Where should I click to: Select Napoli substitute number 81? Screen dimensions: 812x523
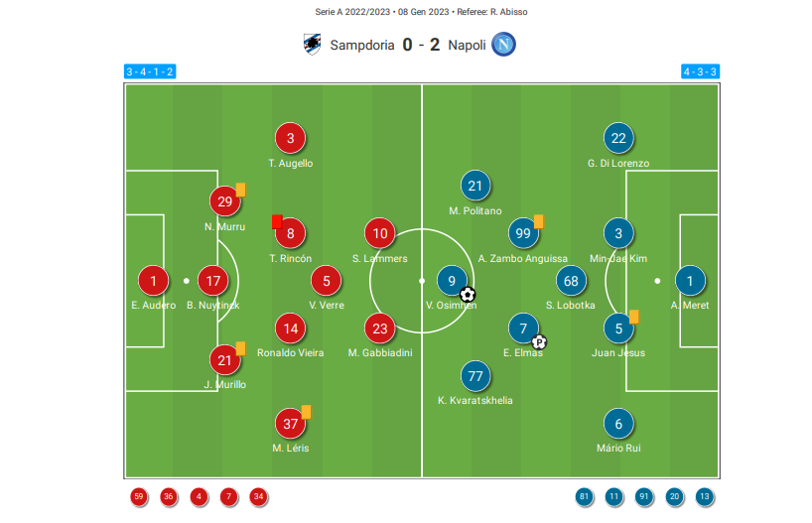pos(584,496)
